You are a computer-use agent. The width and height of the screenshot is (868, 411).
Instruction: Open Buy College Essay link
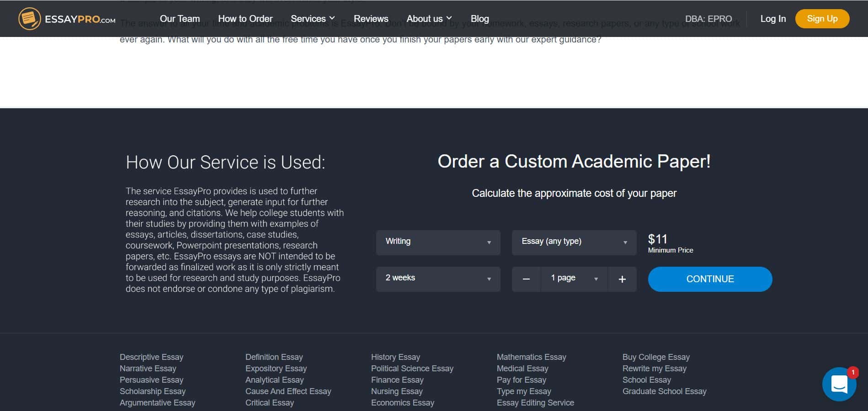(656, 357)
